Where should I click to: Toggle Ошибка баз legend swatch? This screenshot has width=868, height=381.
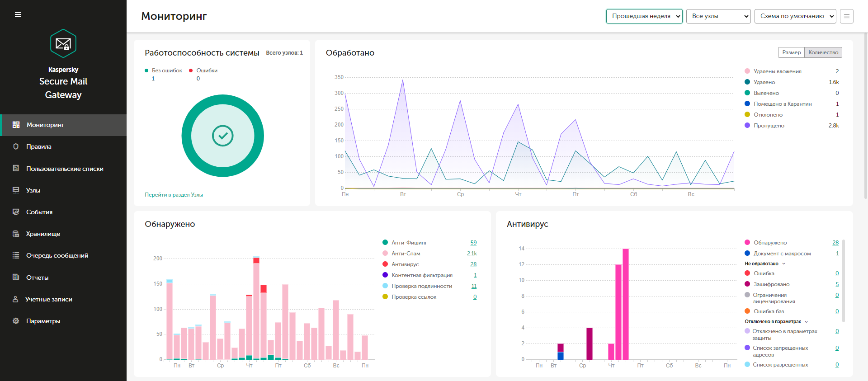(747, 311)
